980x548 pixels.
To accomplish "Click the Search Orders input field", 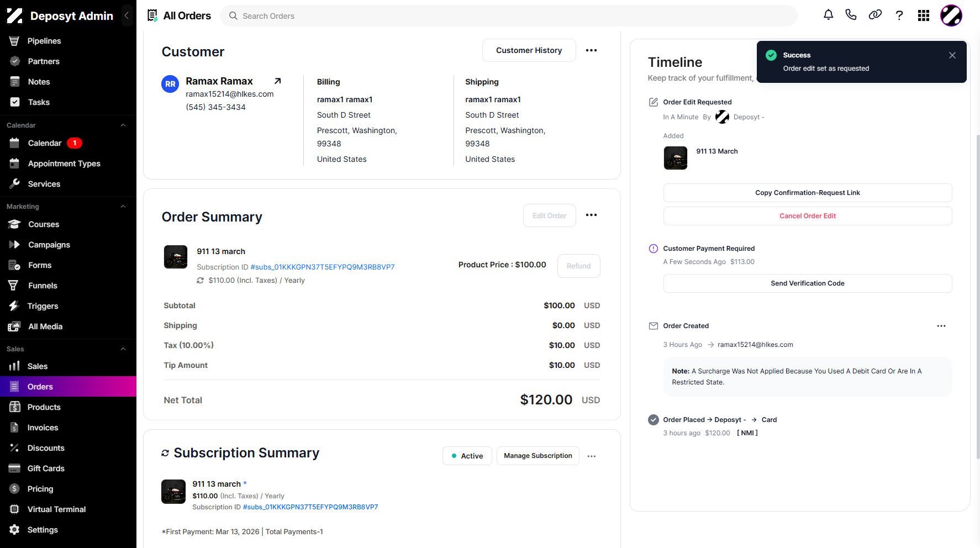I will click(x=509, y=16).
